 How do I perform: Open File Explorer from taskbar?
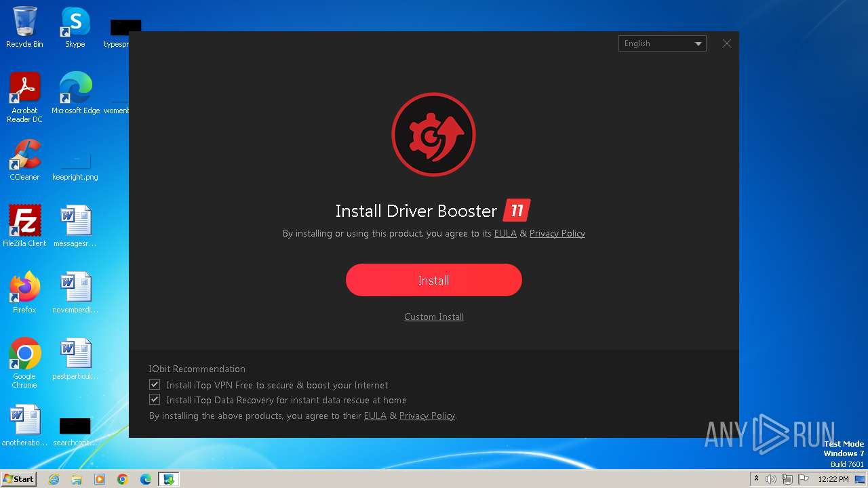click(x=77, y=479)
